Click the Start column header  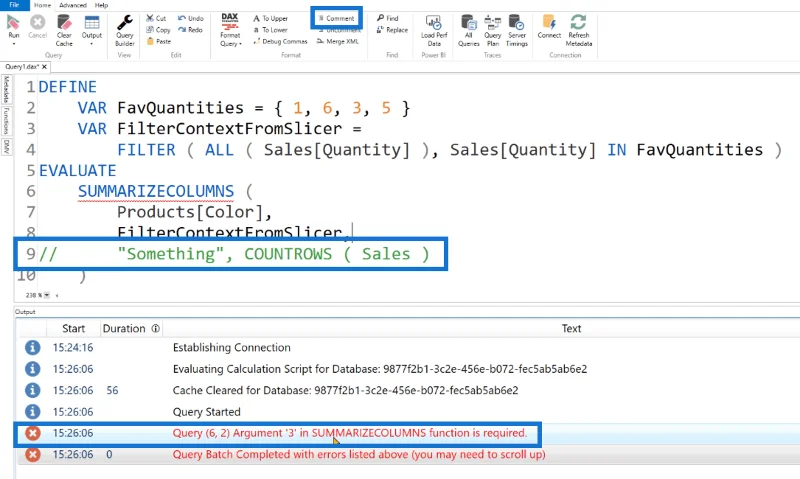(73, 329)
